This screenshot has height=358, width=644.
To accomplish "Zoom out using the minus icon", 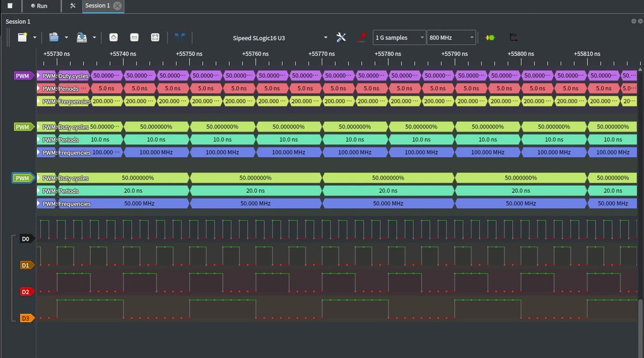I will pos(134,38).
